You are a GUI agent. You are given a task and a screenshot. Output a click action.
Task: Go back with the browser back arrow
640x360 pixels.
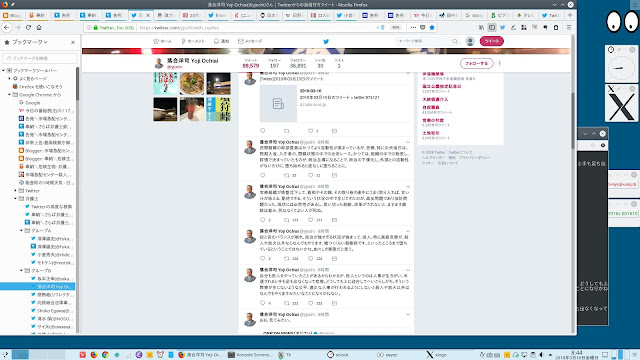point(7,27)
